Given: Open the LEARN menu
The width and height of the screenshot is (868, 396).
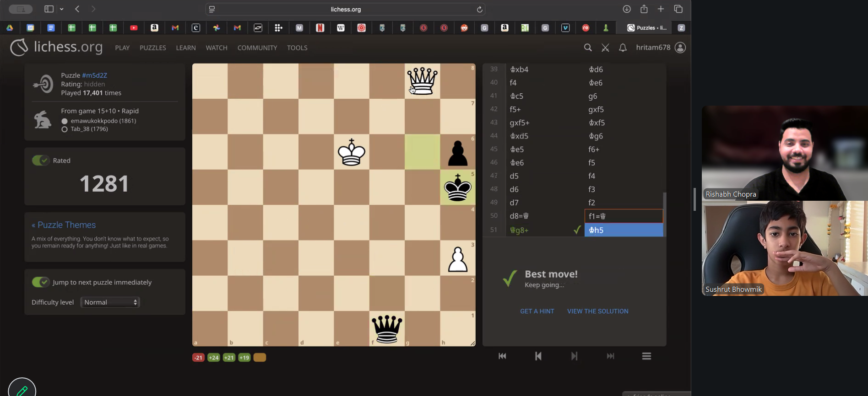Looking at the screenshot, I should 186,48.
